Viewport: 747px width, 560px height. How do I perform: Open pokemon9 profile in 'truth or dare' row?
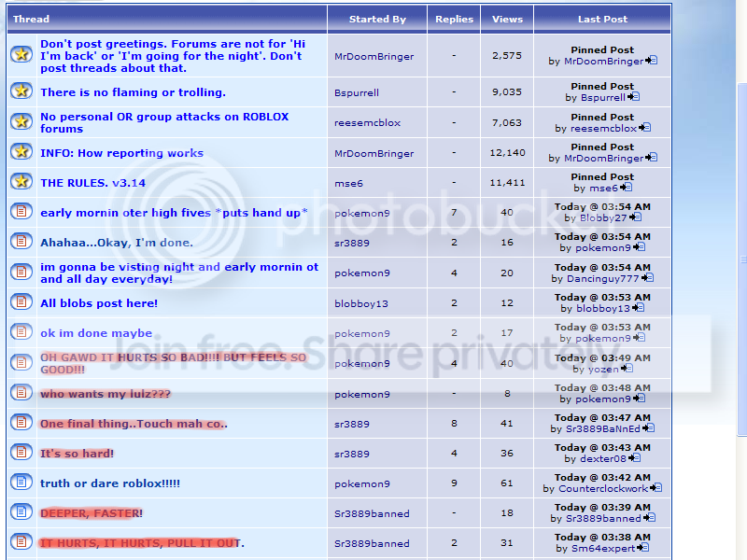click(362, 483)
